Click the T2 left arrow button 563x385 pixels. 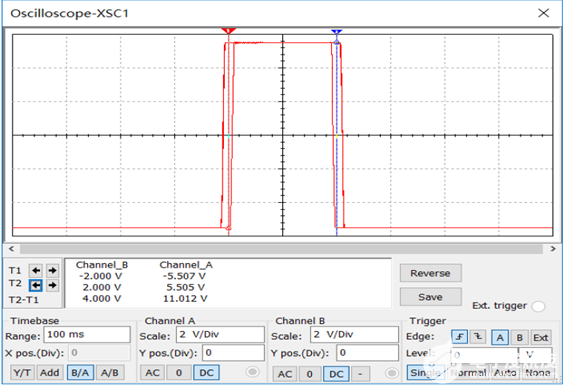[36, 285]
